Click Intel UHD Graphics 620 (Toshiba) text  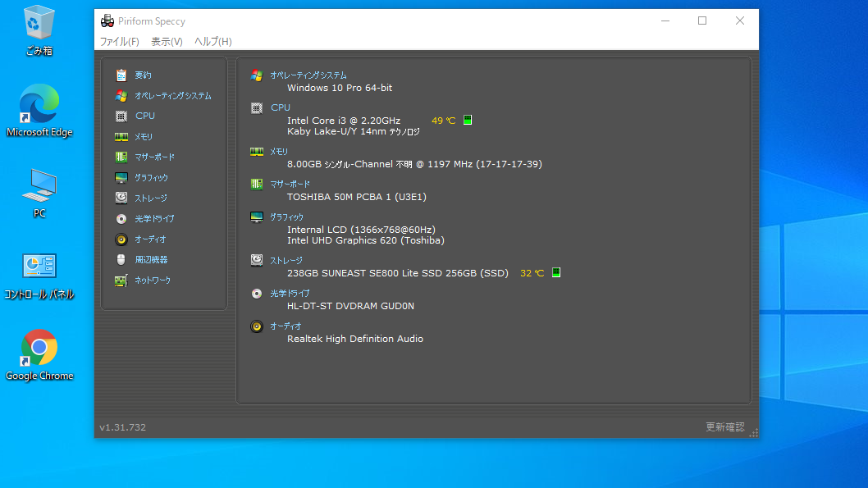[x=365, y=240]
